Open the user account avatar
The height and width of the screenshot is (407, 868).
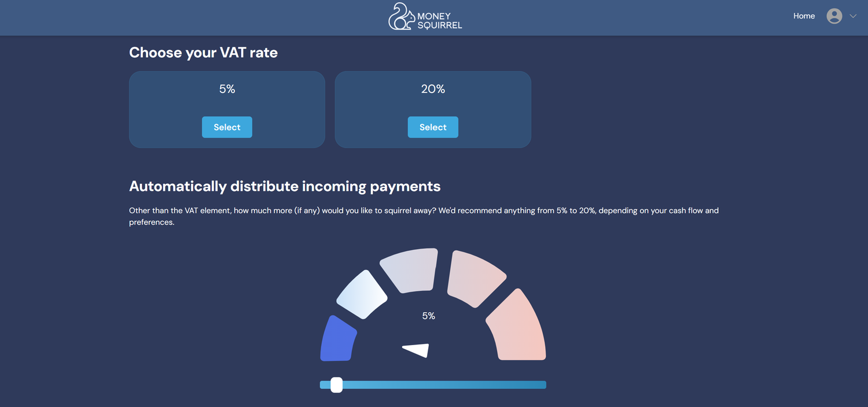click(x=834, y=16)
